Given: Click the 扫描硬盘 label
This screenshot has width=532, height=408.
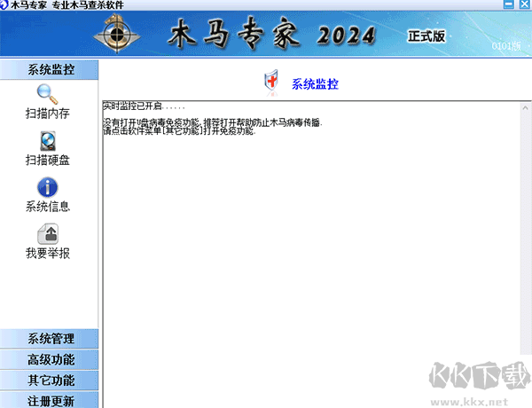Looking at the screenshot, I should tap(48, 160).
